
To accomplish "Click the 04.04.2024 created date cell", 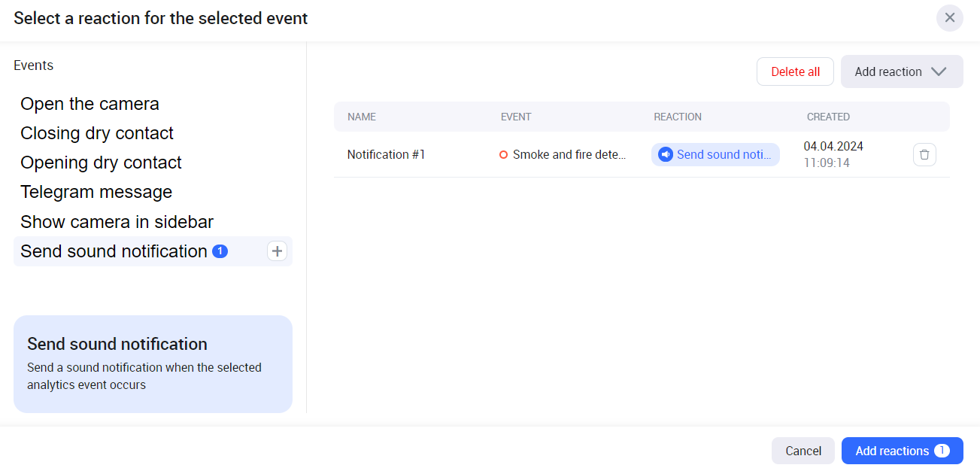I will 833,146.
